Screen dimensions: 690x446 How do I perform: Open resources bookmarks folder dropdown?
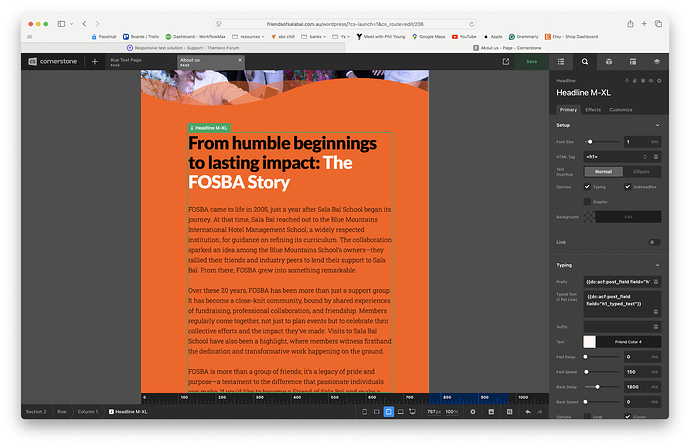coord(248,37)
